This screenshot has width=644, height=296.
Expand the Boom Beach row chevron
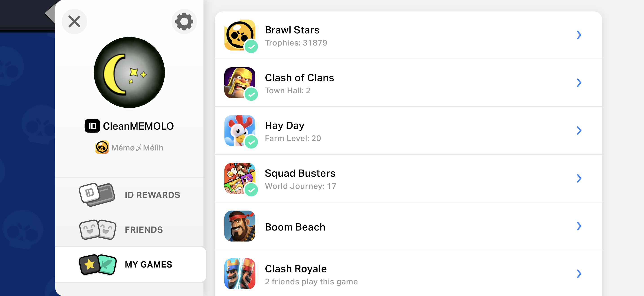579,226
